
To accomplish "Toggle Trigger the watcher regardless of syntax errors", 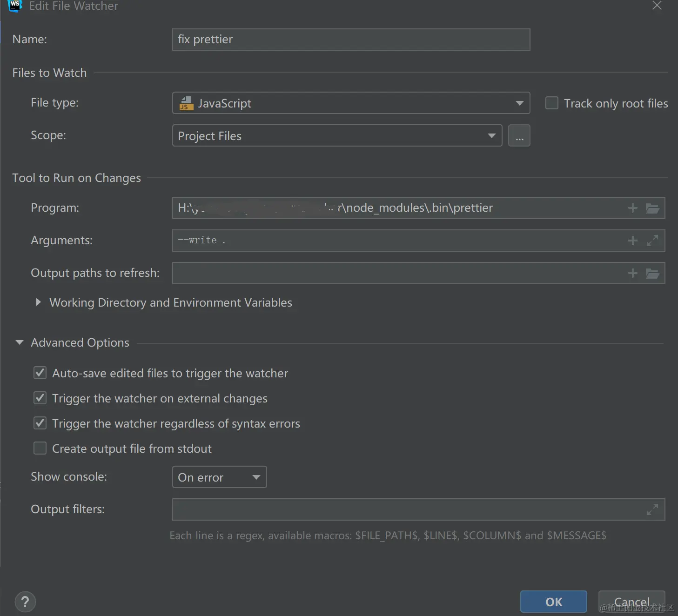I will coord(40,423).
